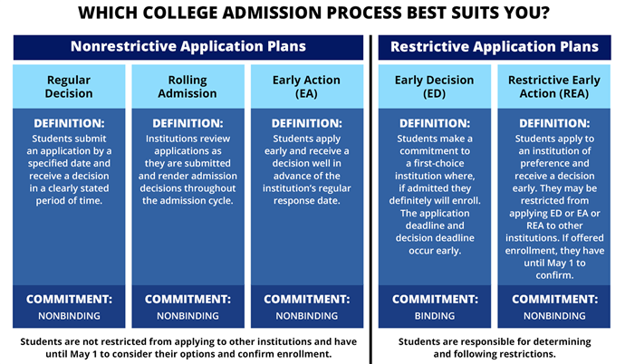This screenshot has width=625, height=364.
Task: Click the Early Action definition text
Action: (307, 169)
